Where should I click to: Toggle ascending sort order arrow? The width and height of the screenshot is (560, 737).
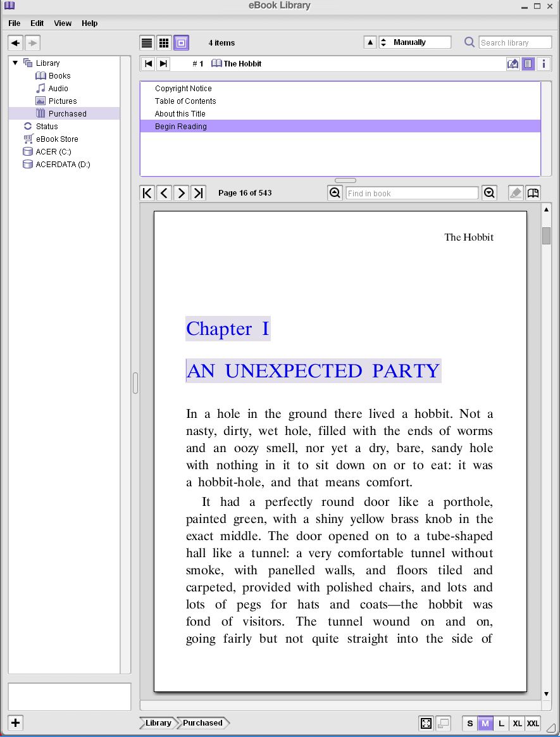(x=370, y=42)
